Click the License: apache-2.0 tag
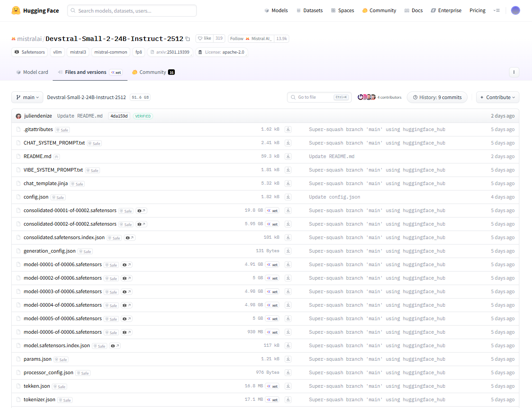 coord(221,52)
